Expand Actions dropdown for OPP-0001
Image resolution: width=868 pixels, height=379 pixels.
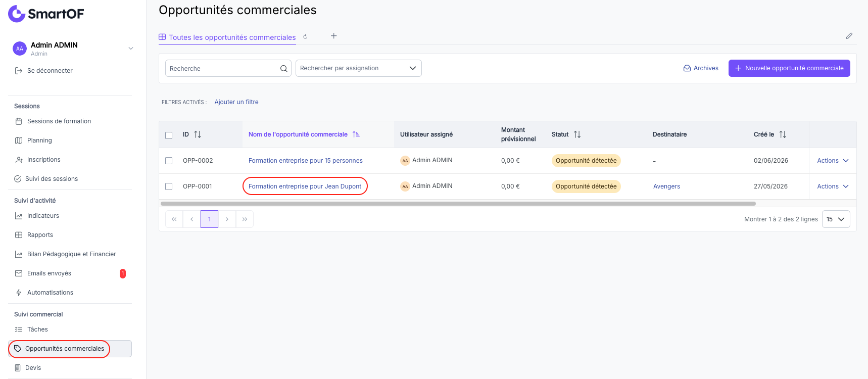[x=833, y=186]
